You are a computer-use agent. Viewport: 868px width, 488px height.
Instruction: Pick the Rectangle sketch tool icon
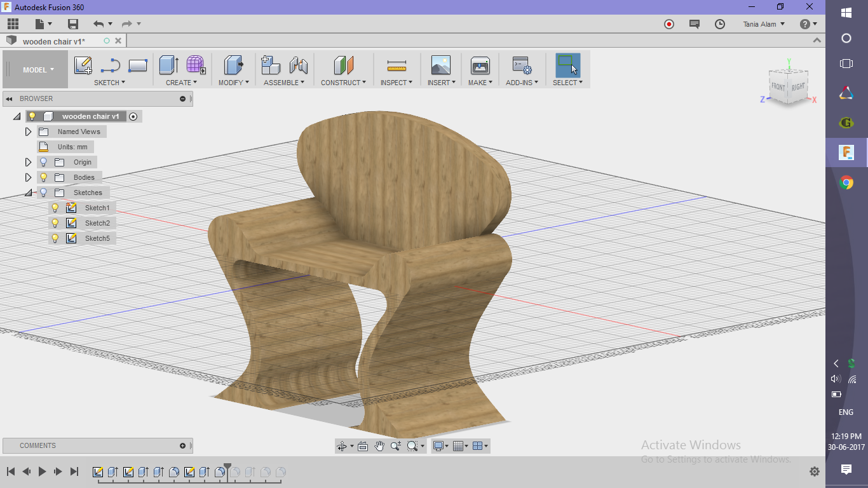coord(138,65)
